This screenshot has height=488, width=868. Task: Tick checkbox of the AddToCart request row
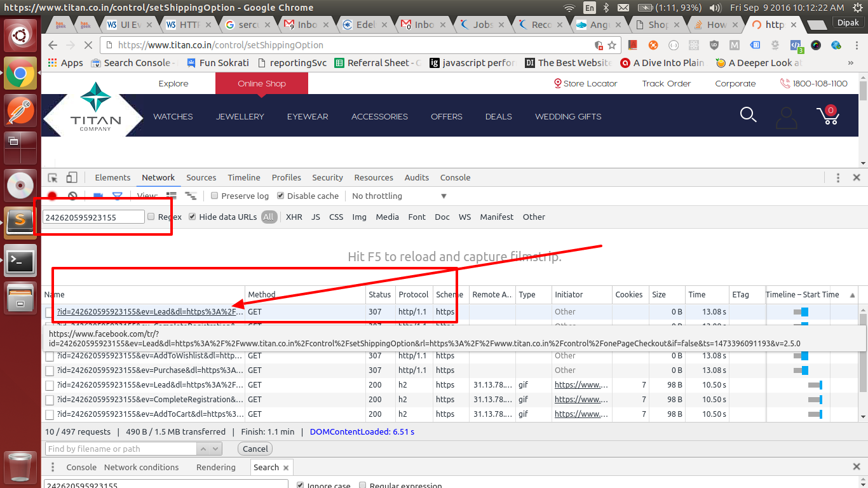point(49,414)
